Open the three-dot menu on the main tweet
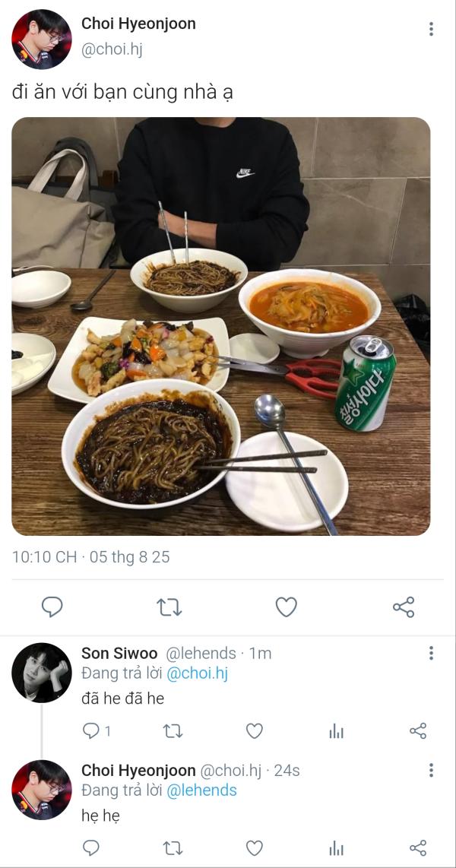This screenshot has width=456, height=868. pyautogui.click(x=431, y=30)
